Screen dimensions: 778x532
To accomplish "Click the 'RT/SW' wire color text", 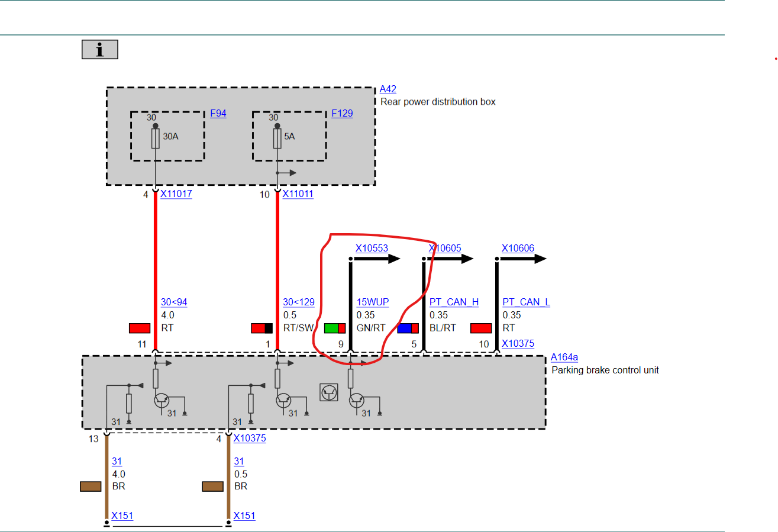I will 298,328.
